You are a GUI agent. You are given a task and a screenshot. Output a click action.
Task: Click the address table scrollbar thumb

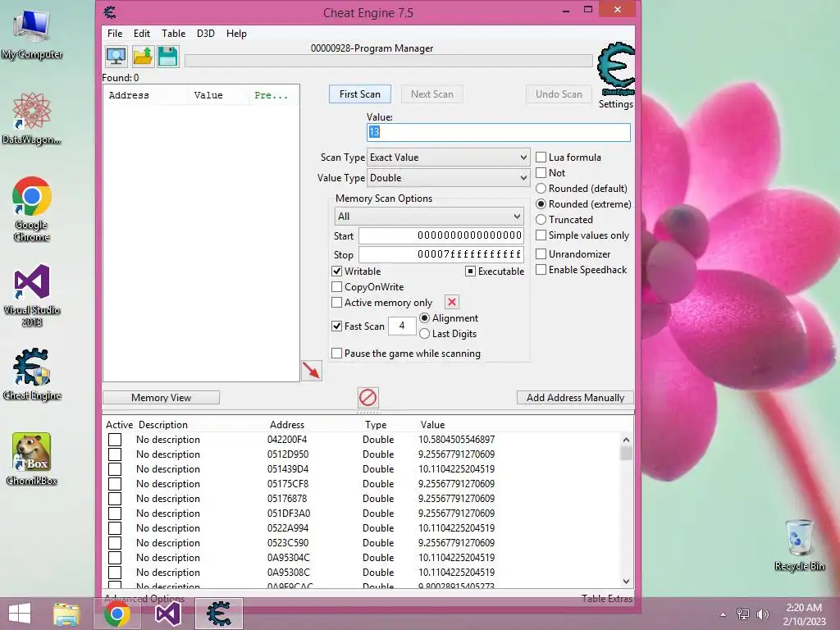coord(626,454)
